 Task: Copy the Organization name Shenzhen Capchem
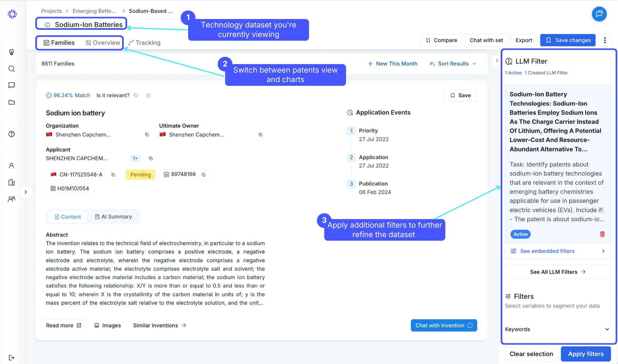pos(147,135)
